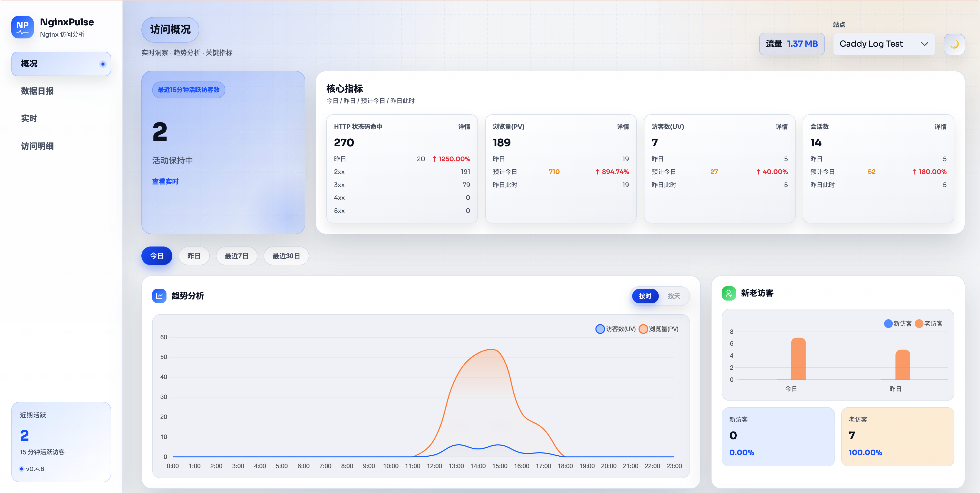Click the green new/returning visitors icon
This screenshot has width=980, height=493.
click(728, 293)
